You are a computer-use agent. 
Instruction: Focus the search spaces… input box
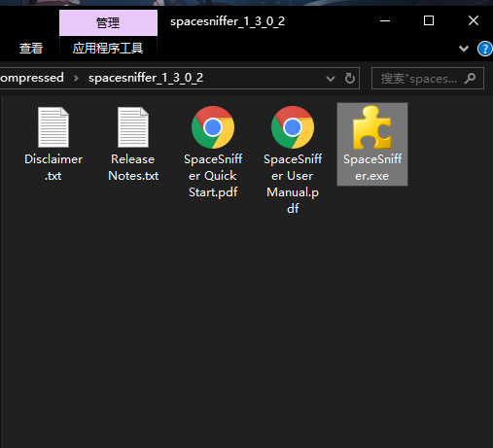[428, 78]
